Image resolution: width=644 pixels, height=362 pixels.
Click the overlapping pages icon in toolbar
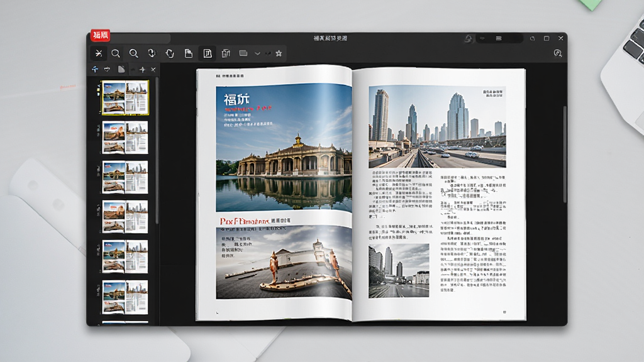pos(226,53)
